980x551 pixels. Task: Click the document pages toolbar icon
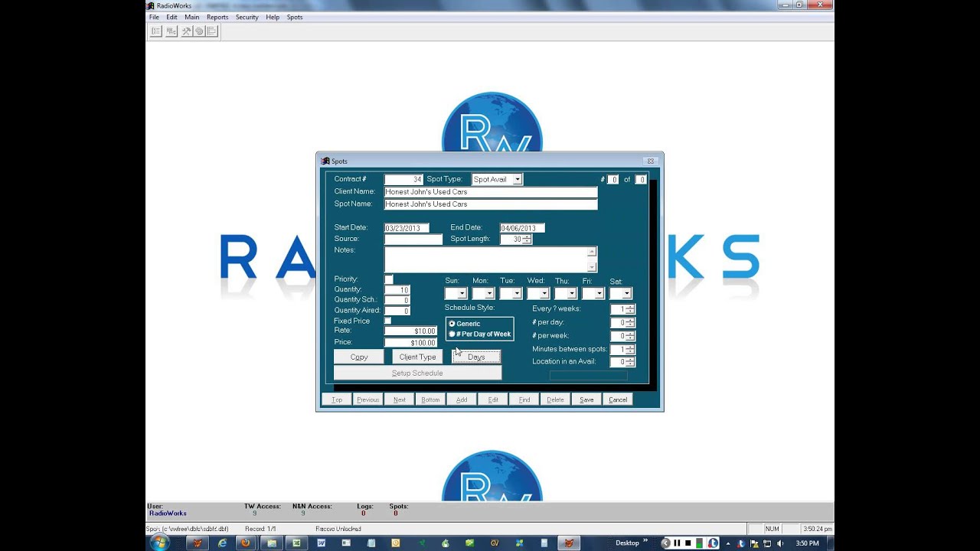coord(212,31)
